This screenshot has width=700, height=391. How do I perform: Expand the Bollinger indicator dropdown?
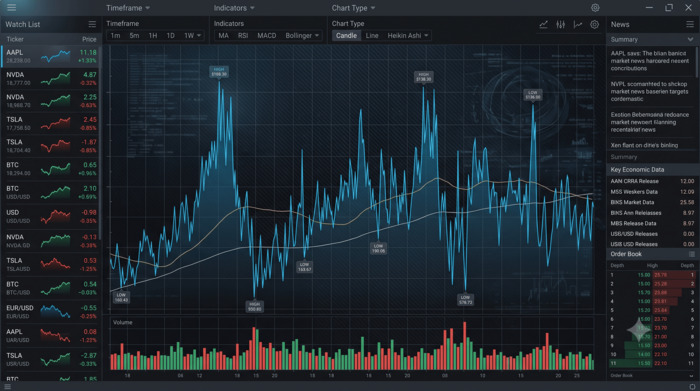pos(302,35)
